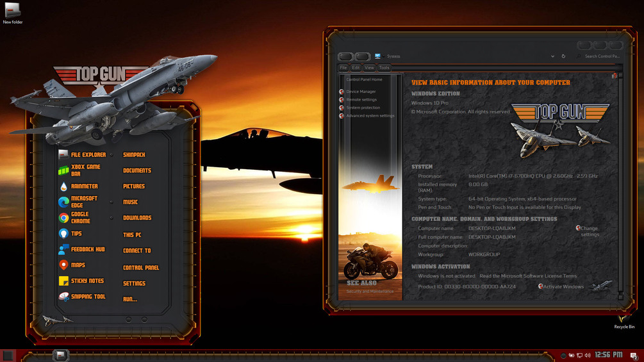
Task: Open the Maps app
Action: point(72,265)
